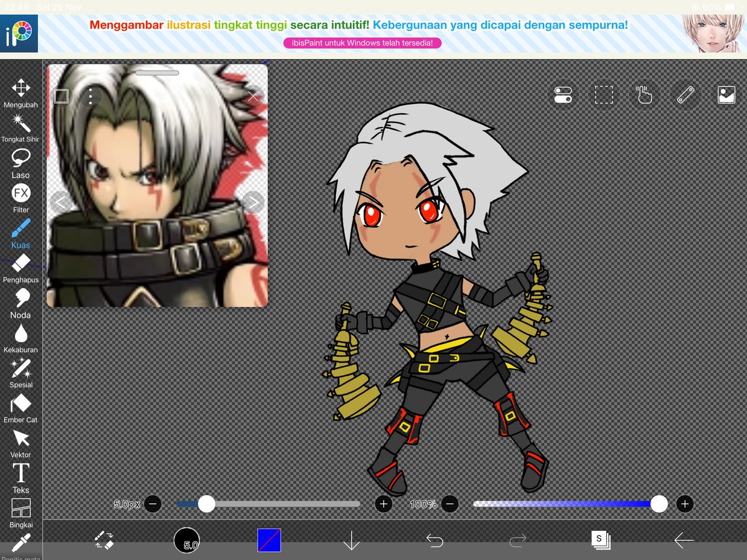Viewport: 747px width, 560px height.
Task: Show next reference image
Action: (253, 202)
